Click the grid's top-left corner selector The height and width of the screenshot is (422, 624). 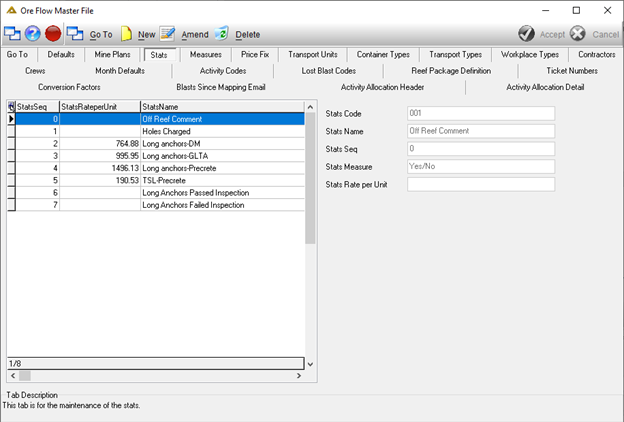11,106
